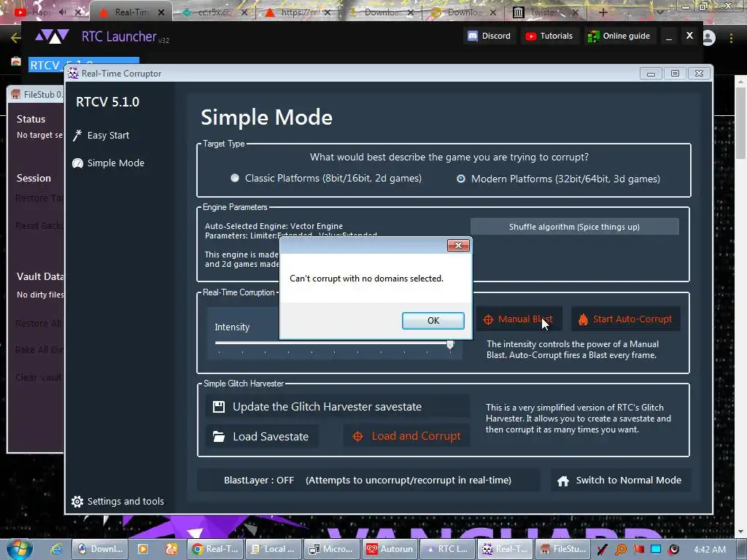
Task: Click the FileStub window title icon
Action: point(16,94)
